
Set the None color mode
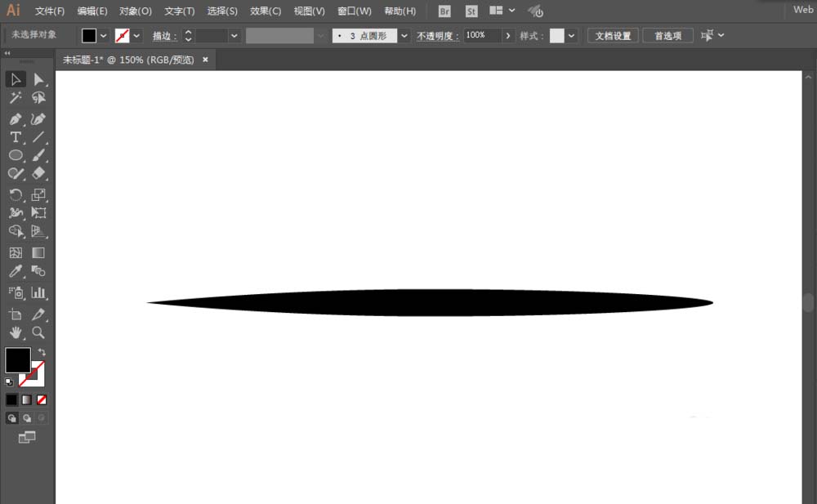click(42, 399)
